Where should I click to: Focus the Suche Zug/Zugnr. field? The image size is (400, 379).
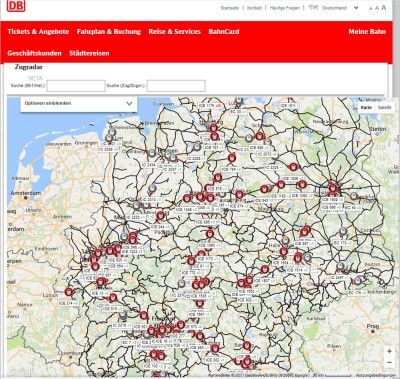(x=176, y=86)
